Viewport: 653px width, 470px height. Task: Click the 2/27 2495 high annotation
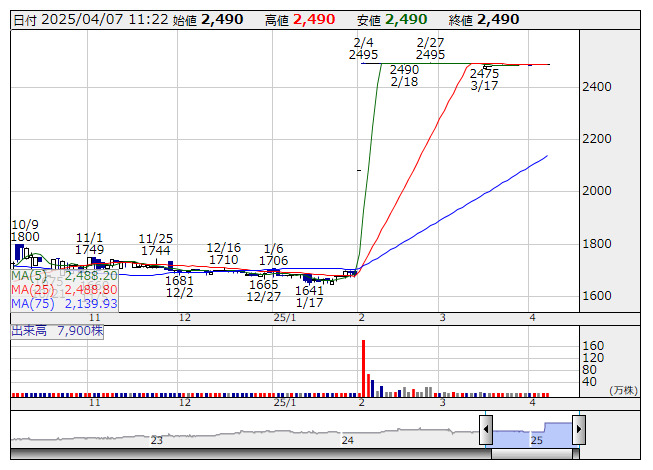tap(430, 49)
